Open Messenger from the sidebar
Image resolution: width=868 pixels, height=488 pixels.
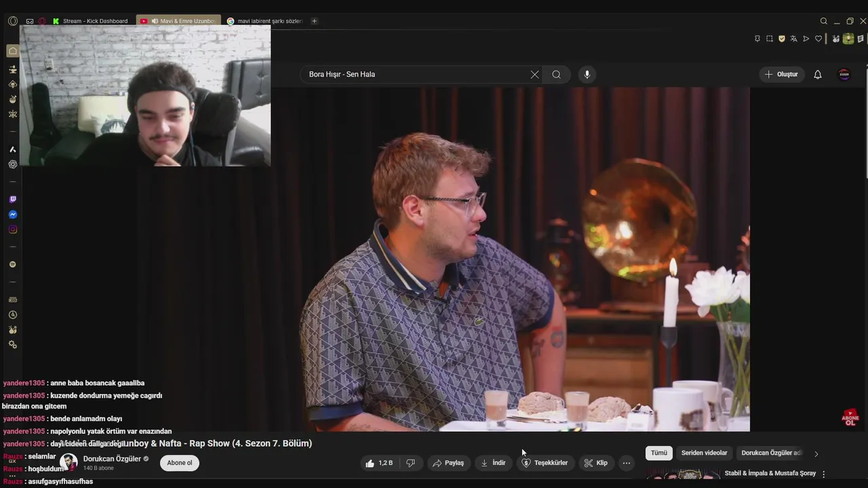(13, 214)
